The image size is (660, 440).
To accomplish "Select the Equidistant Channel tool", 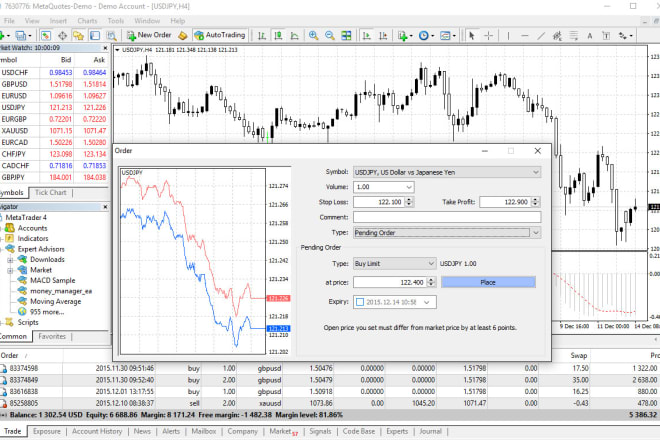I will tap(558, 35).
